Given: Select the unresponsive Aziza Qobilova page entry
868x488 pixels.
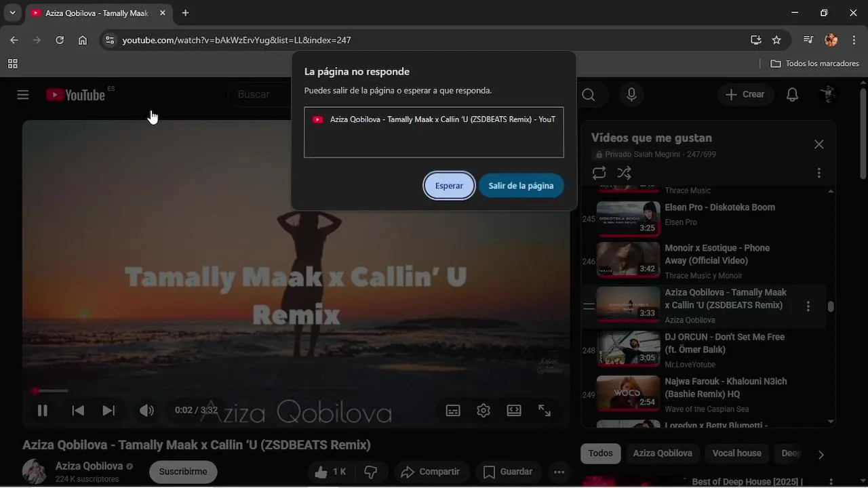Looking at the screenshot, I should (x=434, y=119).
